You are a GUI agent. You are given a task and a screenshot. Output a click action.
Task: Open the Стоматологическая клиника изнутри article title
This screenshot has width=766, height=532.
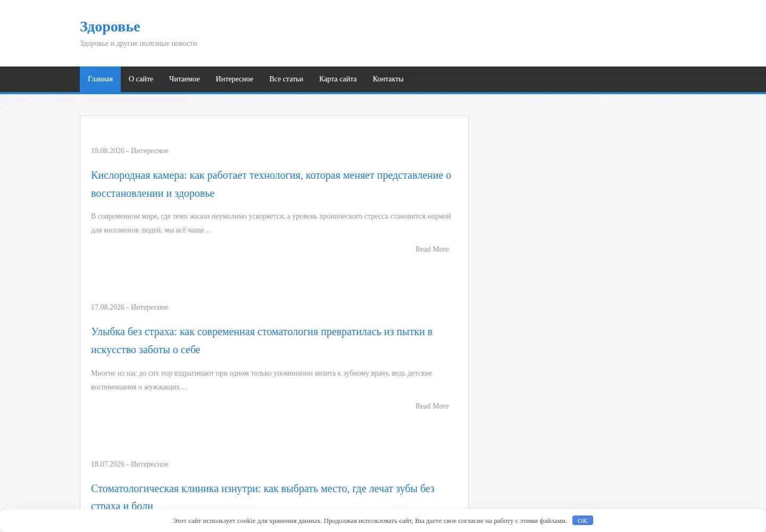tap(263, 496)
